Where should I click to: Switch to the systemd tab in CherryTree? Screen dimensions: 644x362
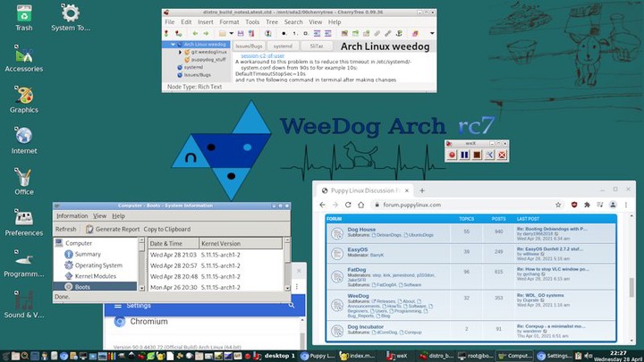point(283,46)
